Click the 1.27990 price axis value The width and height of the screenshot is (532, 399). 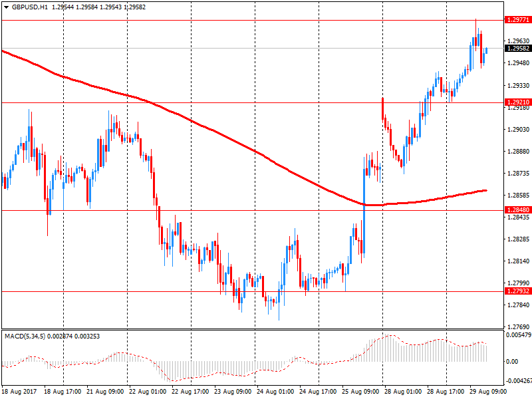[519, 283]
